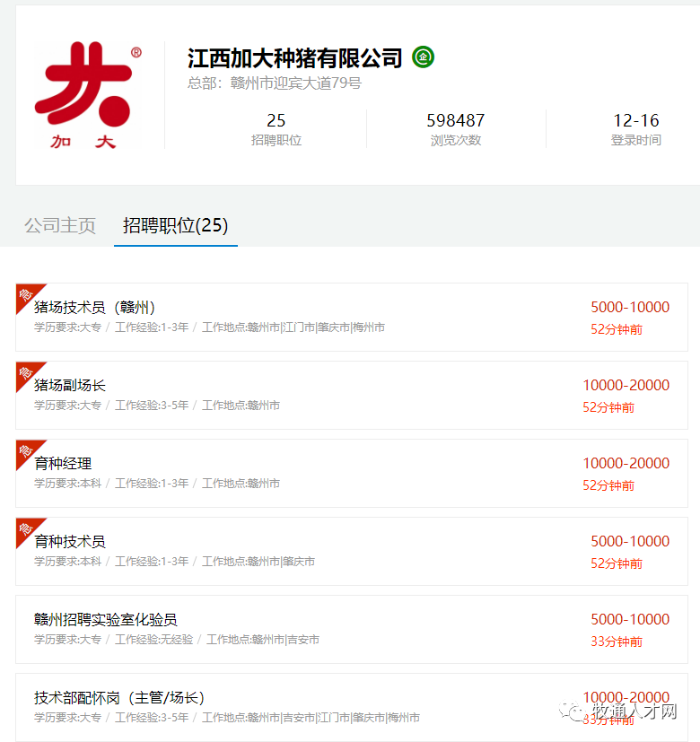Viewport: 700px width, 742px height.
Task: Click urgent tag on 育种经理 listing
Action: (x=26, y=450)
